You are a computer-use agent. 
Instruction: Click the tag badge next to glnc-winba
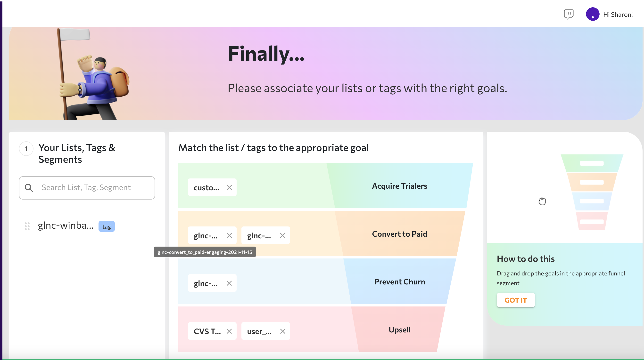[107, 226]
